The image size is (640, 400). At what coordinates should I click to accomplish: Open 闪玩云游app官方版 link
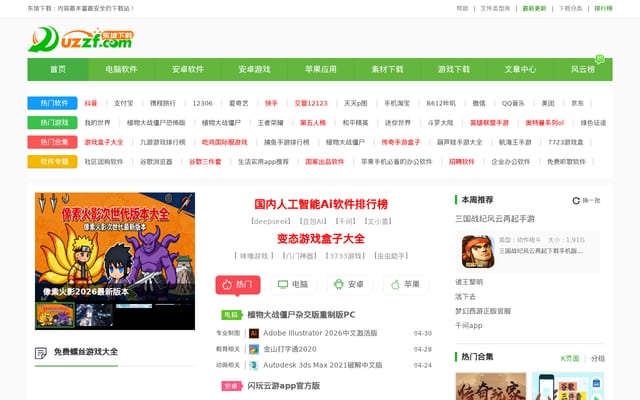284,386
